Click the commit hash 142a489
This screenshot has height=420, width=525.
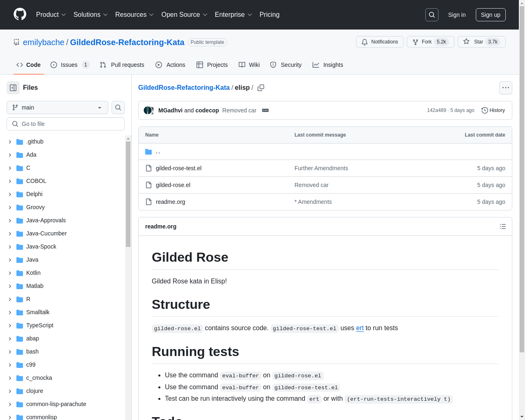[x=436, y=110]
